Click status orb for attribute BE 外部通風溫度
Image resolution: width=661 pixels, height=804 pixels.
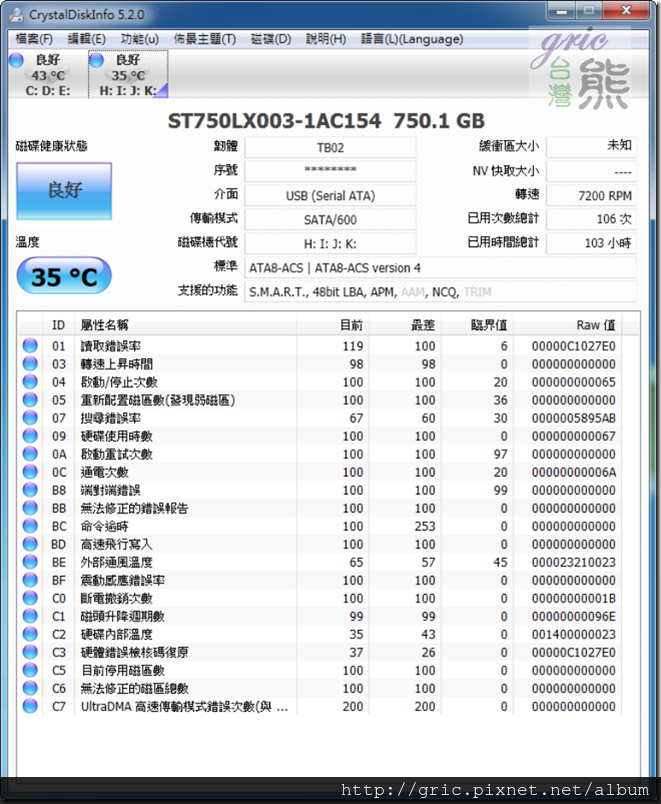point(30,562)
